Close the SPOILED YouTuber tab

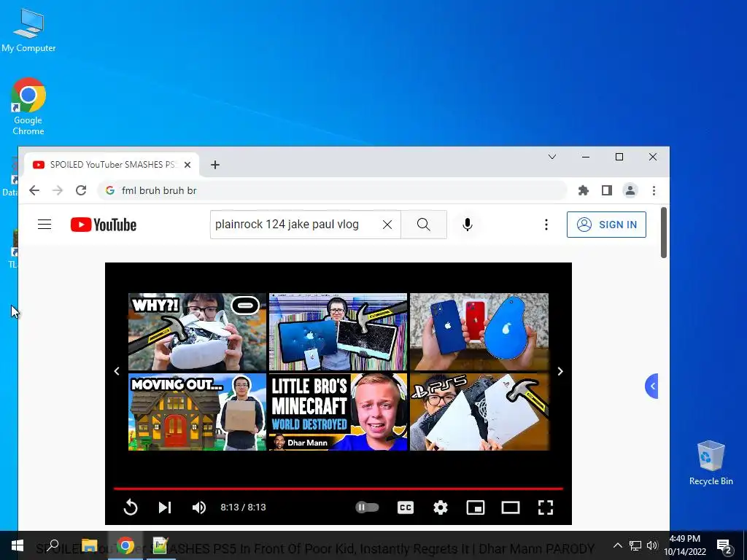pyautogui.click(x=187, y=165)
